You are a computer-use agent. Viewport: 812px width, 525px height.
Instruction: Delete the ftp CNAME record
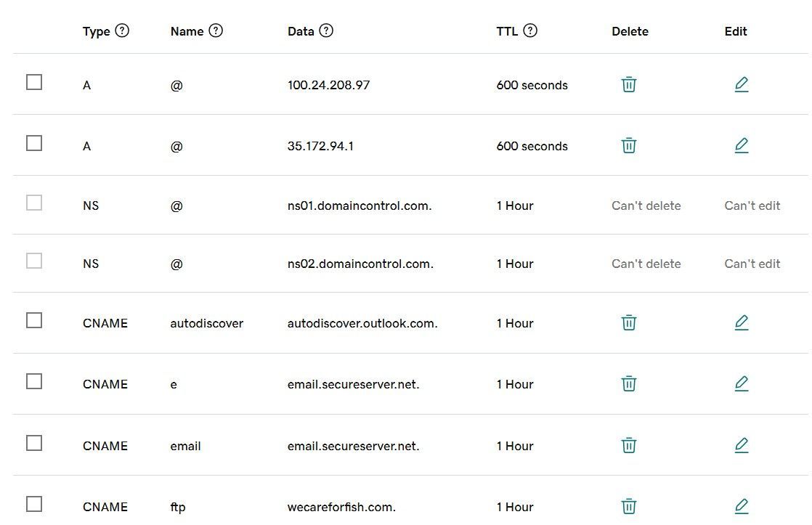(629, 506)
